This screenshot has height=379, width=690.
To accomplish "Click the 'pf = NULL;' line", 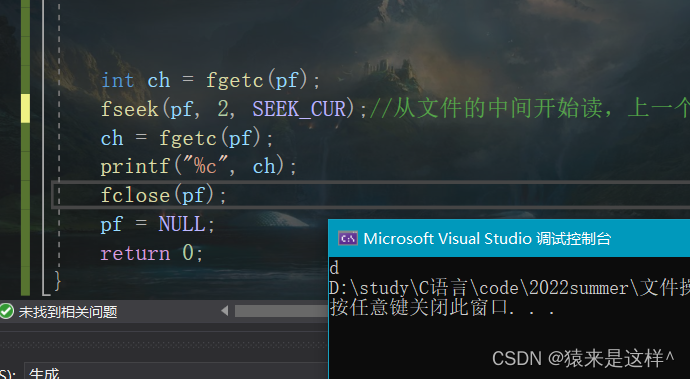I will [158, 224].
